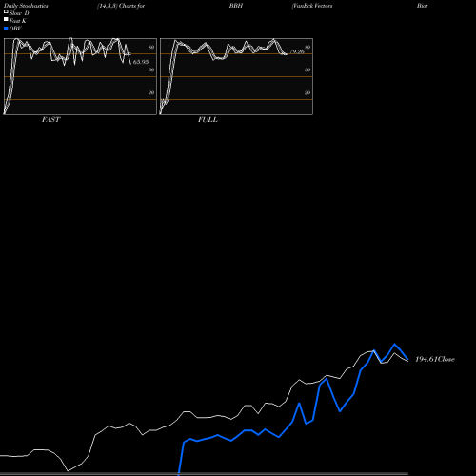The height and width of the screenshot is (476, 476).
Task: Click the BBH ticker text
Action: tap(236, 6)
